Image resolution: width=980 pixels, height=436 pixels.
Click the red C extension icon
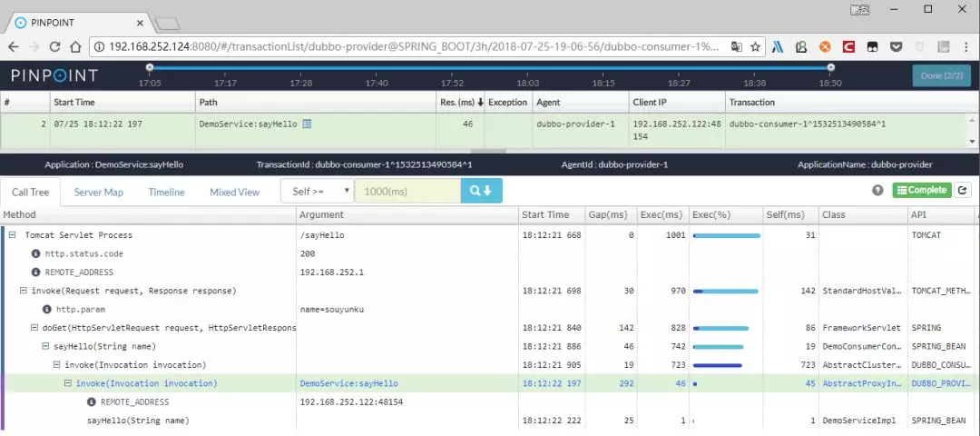[x=848, y=47]
